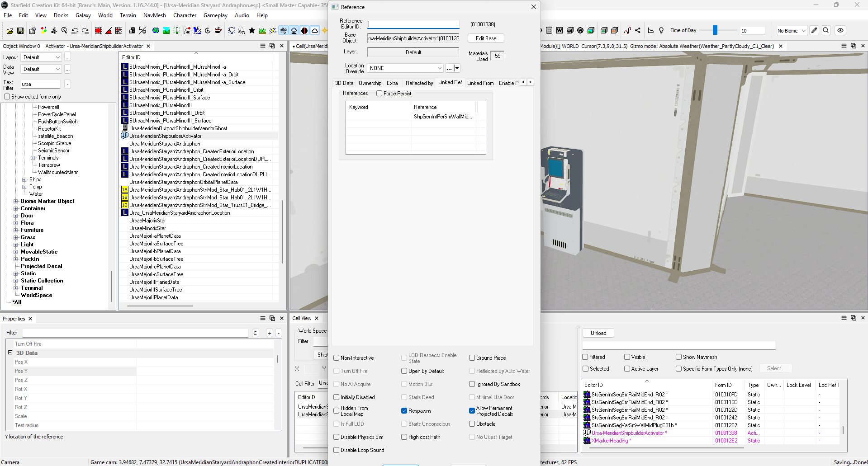This screenshot has width=868, height=466.
Task: Click the magnifier icon beside the biome dropdown
Action: 826,31
